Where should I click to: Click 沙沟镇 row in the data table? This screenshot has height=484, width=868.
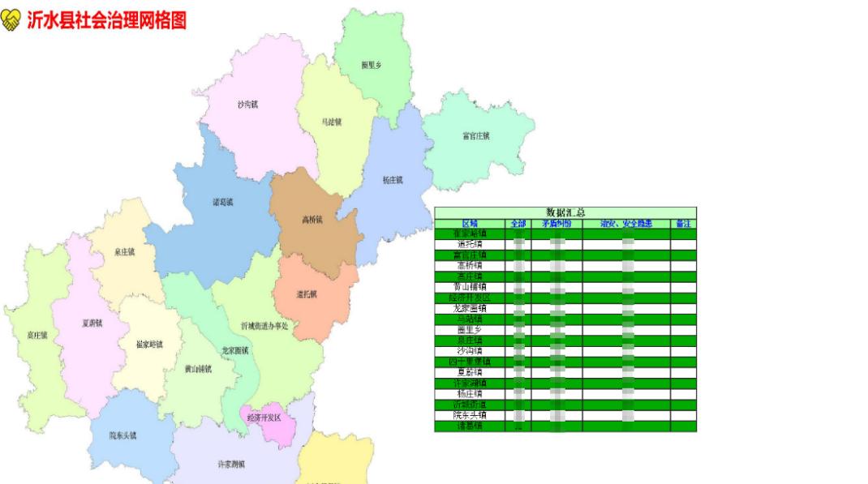pos(565,351)
